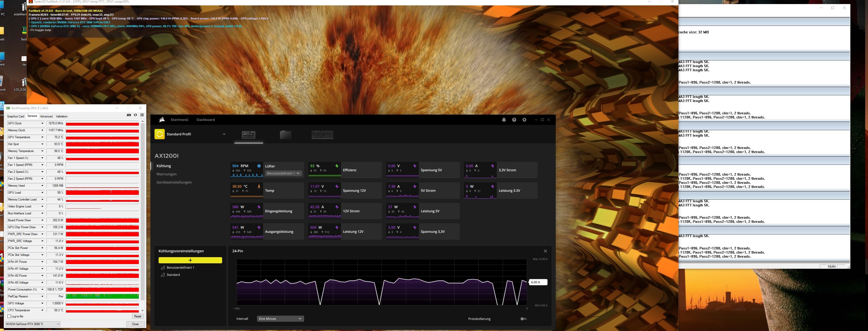This screenshot has width=868, height=331.
Task: Click the fan settings gear on Lüfter tile
Action: 259,166
